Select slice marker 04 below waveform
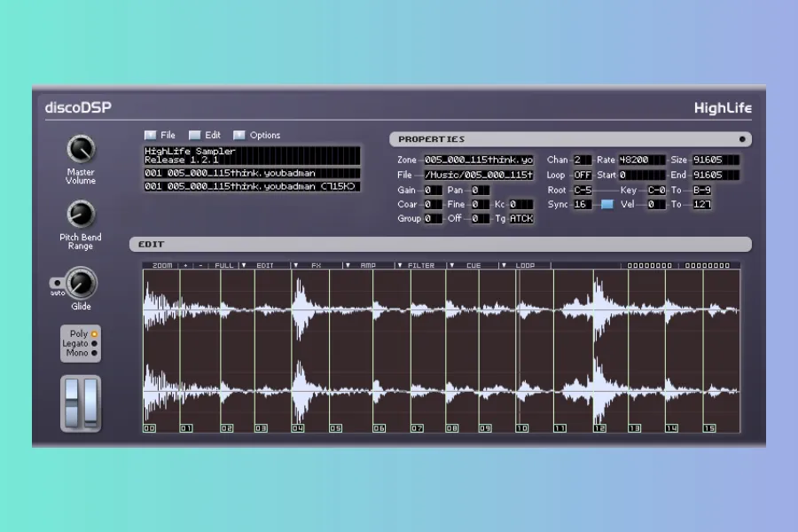This screenshot has width=798, height=532. [x=298, y=428]
